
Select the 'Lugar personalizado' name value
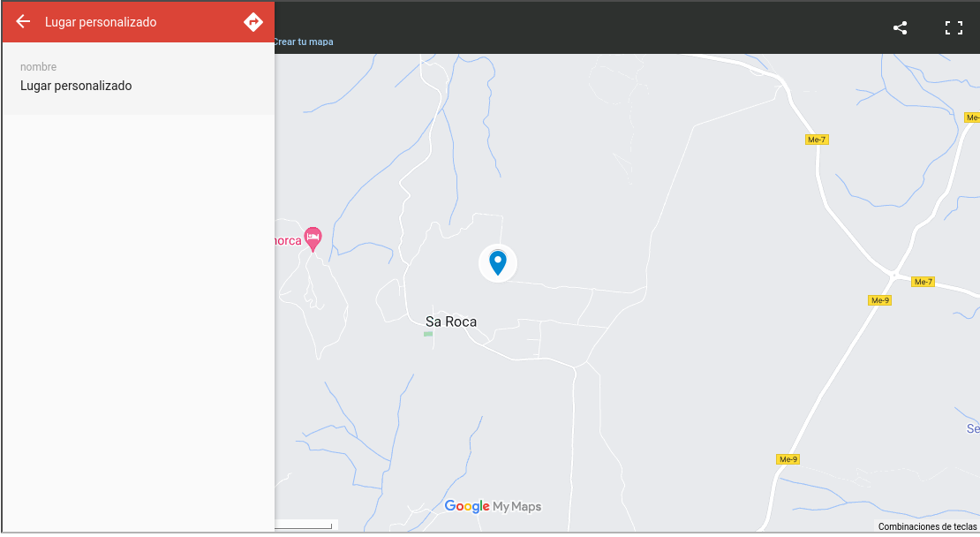click(x=76, y=86)
